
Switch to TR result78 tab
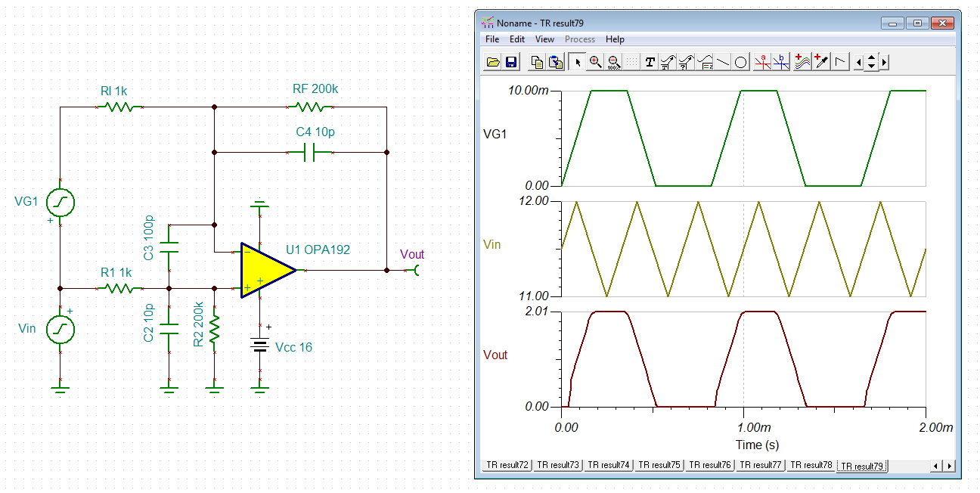(811, 465)
